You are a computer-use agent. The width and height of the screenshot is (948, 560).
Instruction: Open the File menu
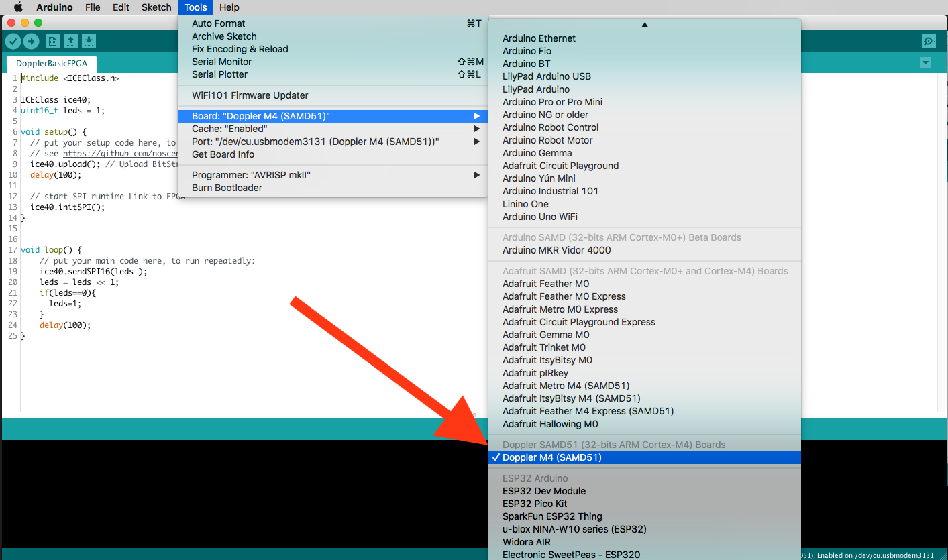pos(93,7)
